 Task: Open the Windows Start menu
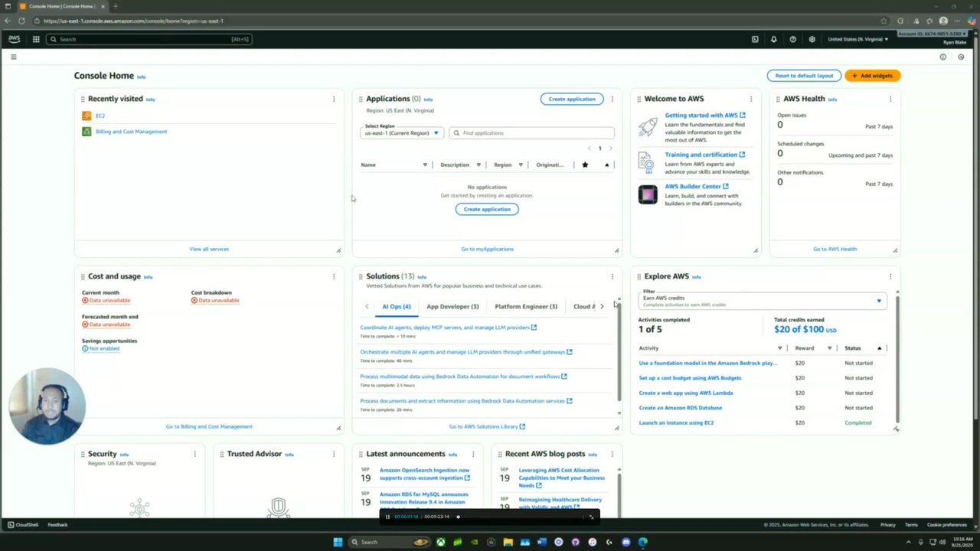tap(338, 542)
